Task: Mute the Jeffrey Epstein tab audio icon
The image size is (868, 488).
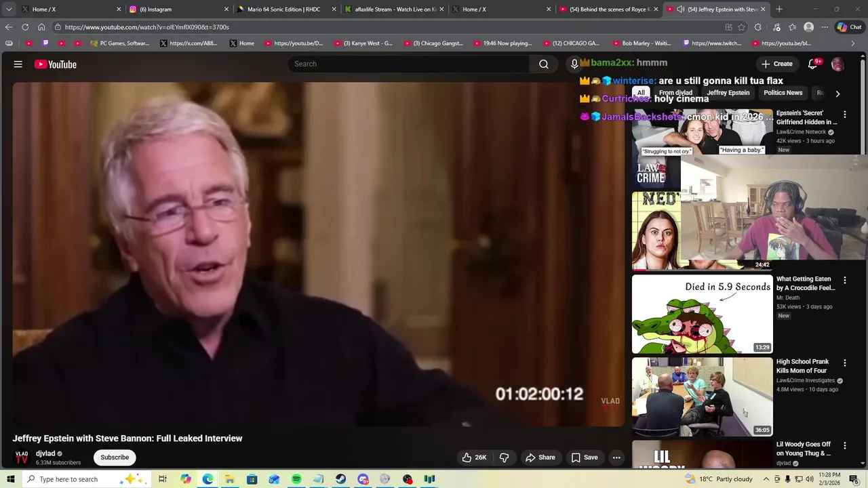Action: pos(680,9)
